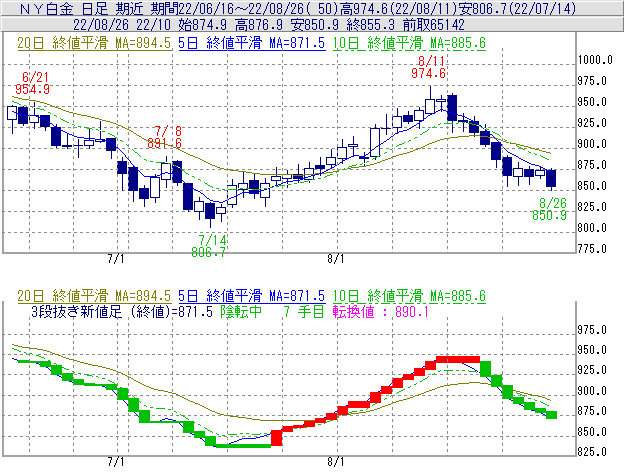The width and height of the screenshot is (624, 475).
Task: Click the 775.0 upper chart axis label
Action: (x=592, y=249)
